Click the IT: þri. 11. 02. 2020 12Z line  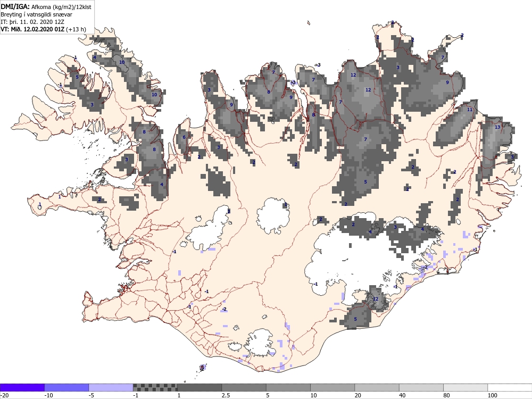tap(32, 22)
